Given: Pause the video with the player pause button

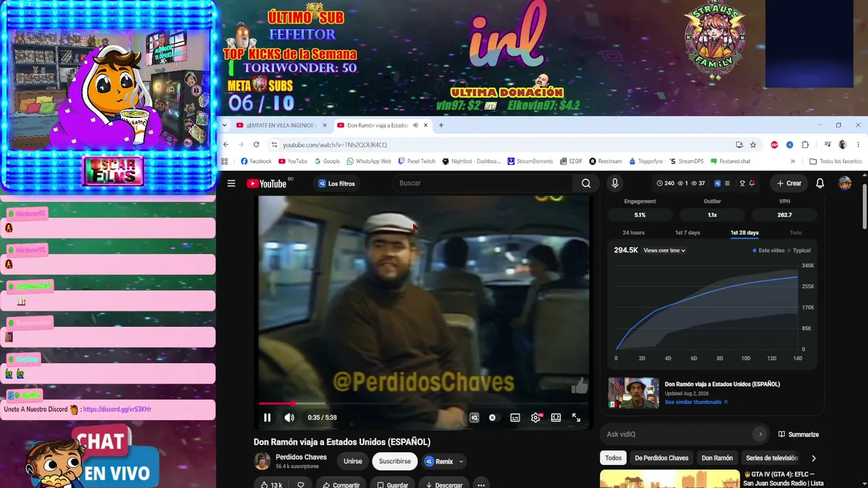Looking at the screenshot, I should [267, 418].
